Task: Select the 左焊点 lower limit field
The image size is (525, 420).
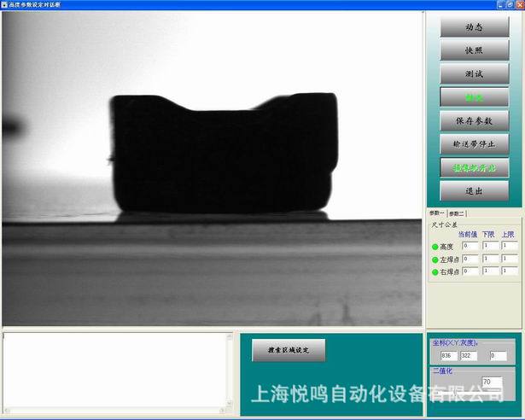Action: (x=490, y=259)
